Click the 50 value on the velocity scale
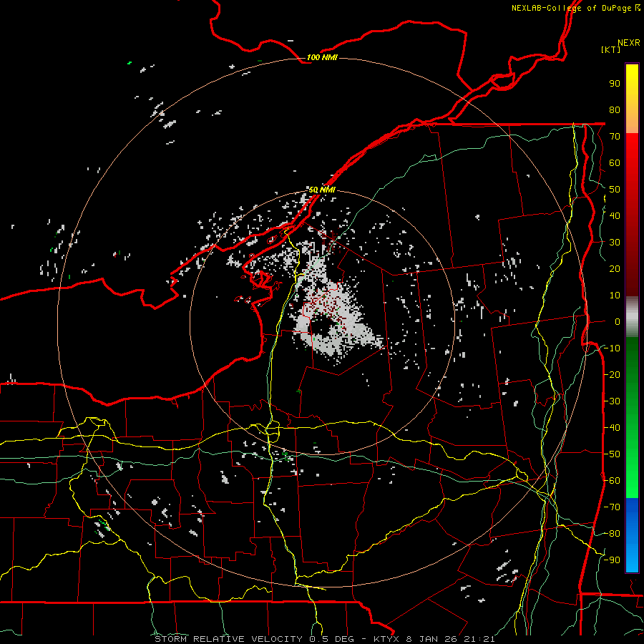Screen dimensions: 644x644 (615, 190)
